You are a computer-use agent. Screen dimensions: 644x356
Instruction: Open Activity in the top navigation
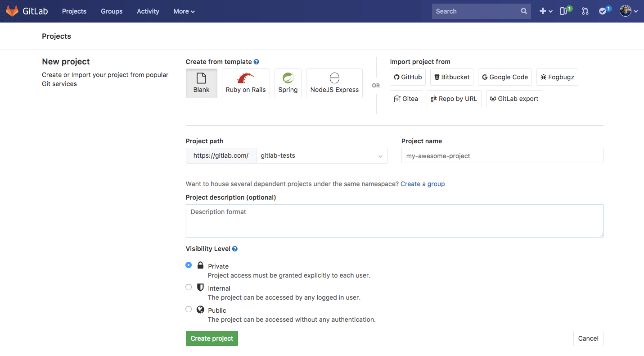pos(148,11)
